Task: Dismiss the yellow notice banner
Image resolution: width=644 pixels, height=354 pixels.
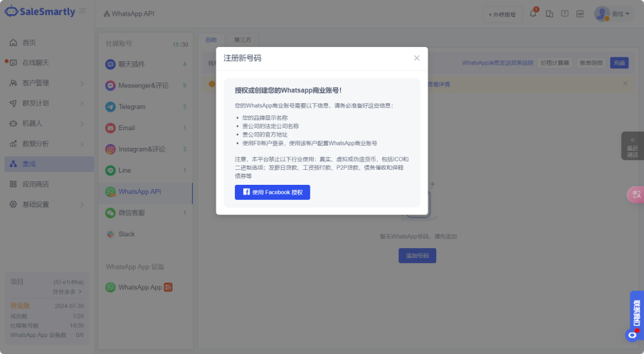Action: point(625,83)
